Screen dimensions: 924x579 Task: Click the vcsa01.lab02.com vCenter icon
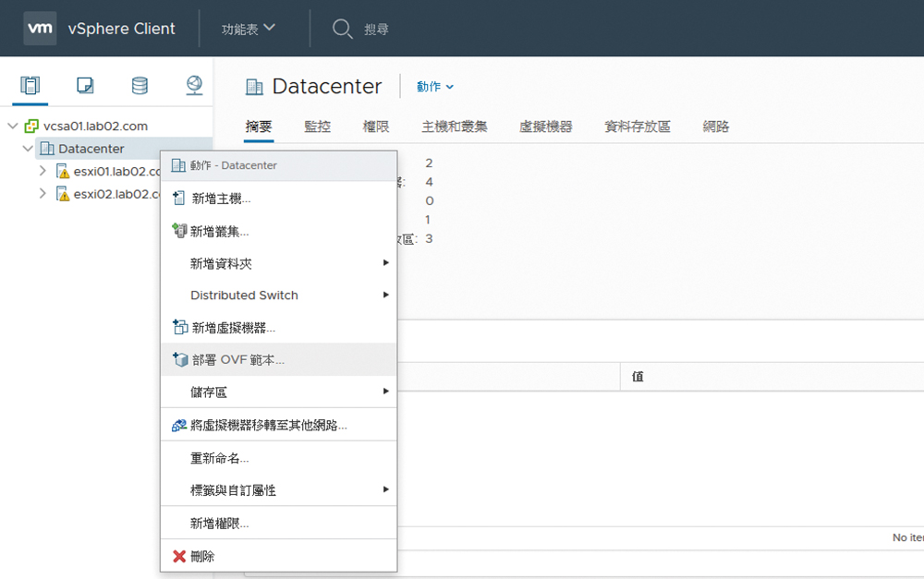pos(31,126)
